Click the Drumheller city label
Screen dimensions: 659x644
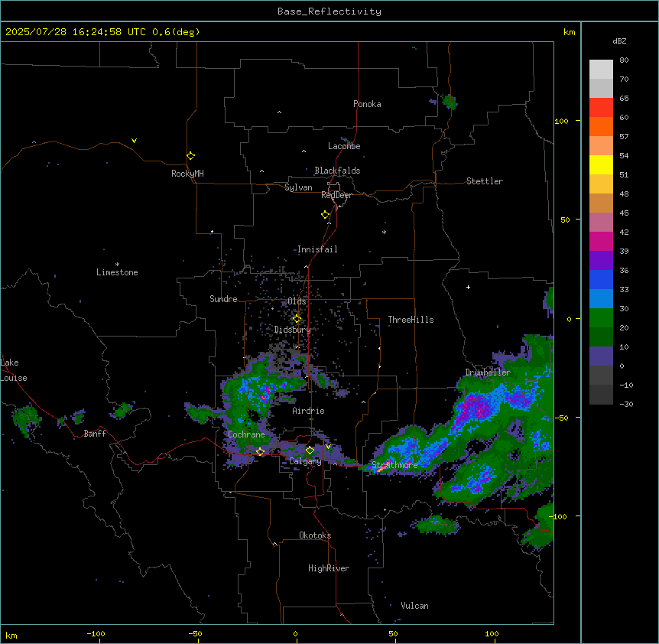pyautogui.click(x=488, y=372)
